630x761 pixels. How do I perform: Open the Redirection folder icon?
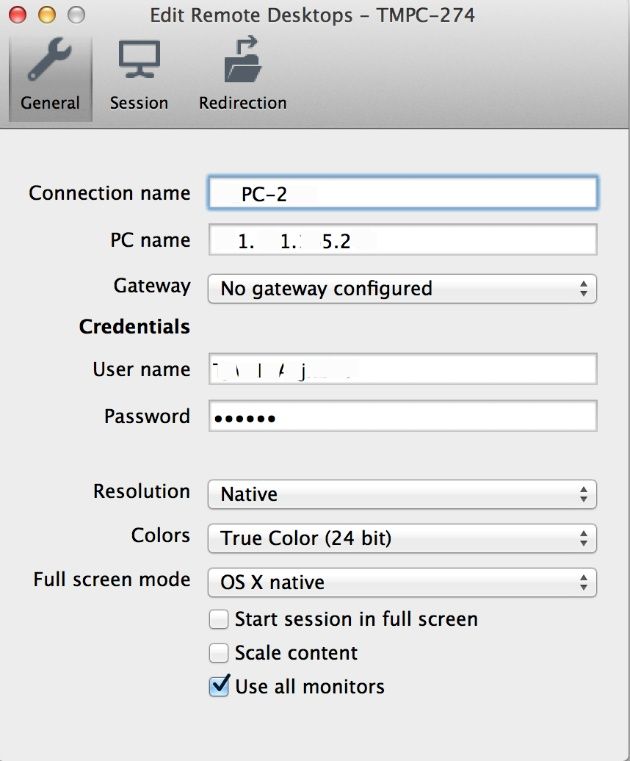tap(243, 59)
